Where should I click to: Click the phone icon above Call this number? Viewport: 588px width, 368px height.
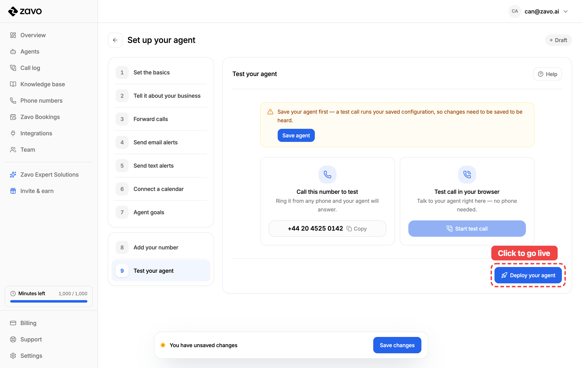click(x=327, y=175)
